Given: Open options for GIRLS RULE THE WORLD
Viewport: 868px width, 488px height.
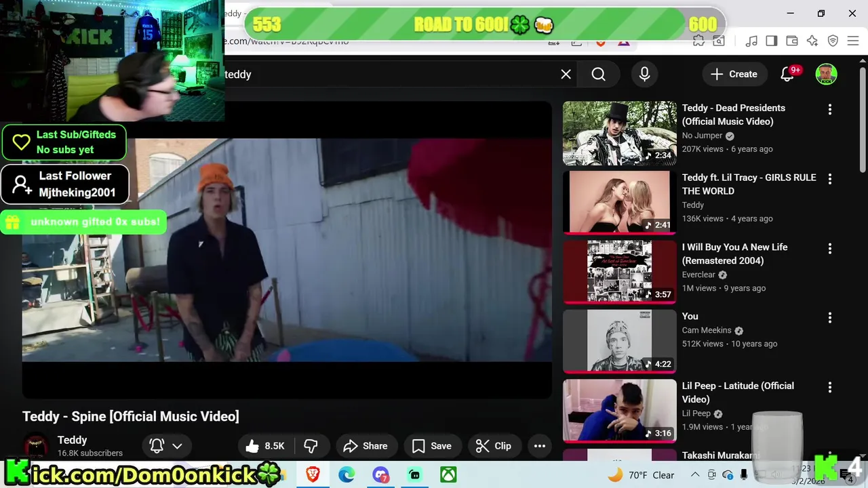Looking at the screenshot, I should tap(829, 179).
